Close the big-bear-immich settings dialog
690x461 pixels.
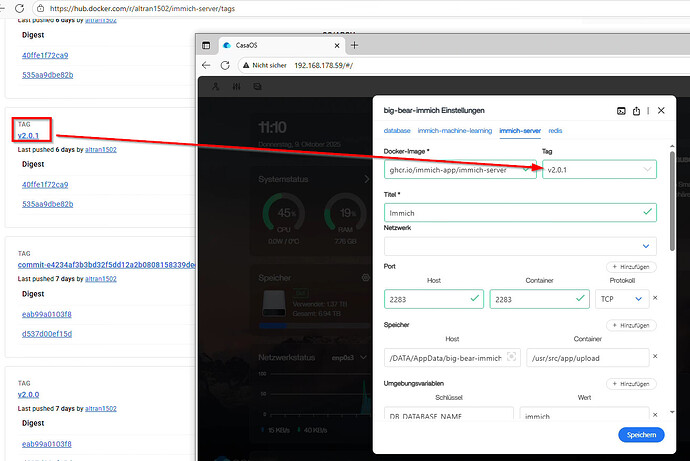[x=660, y=110]
